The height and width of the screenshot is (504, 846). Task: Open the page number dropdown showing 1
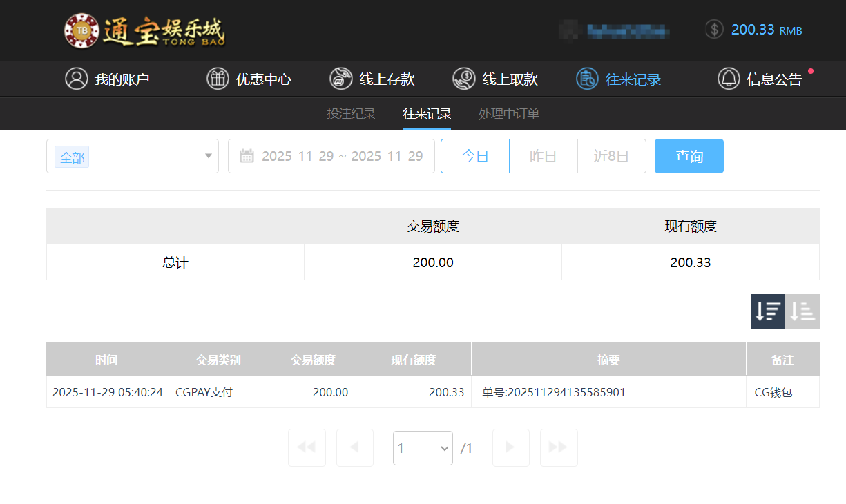click(x=423, y=447)
